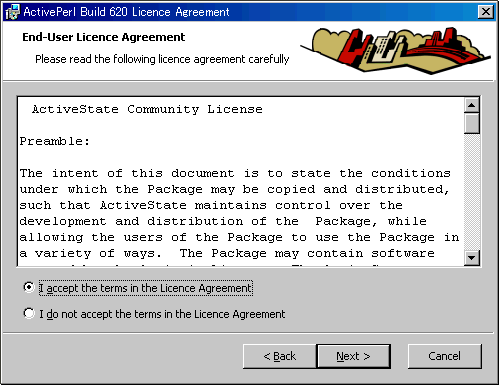This screenshot has width=499, height=385.
Task: Click the 'ActiveState Community License' heading line
Action: 147,109
